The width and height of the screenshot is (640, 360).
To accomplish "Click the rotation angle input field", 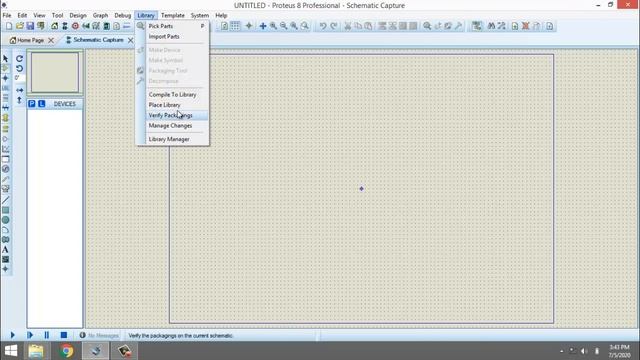I will (20, 78).
